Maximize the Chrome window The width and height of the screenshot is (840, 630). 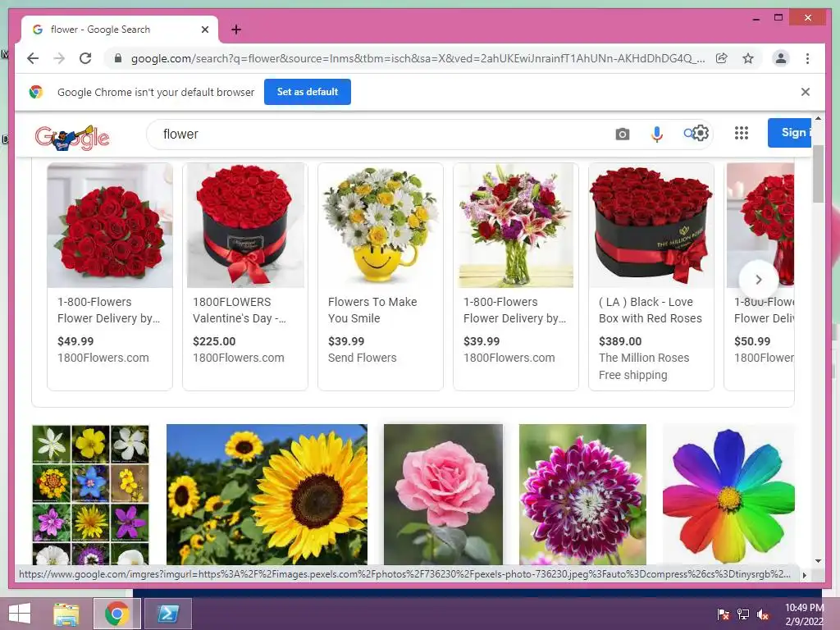click(778, 18)
